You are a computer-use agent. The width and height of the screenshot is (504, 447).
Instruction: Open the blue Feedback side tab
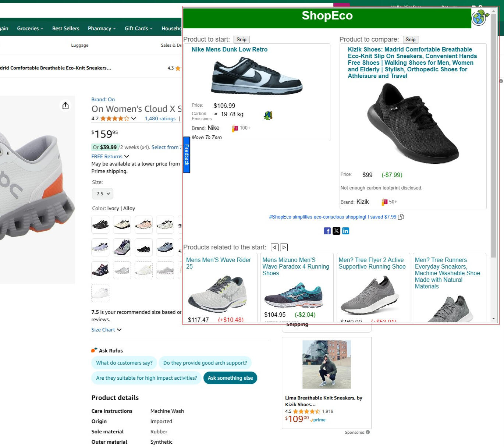(187, 155)
